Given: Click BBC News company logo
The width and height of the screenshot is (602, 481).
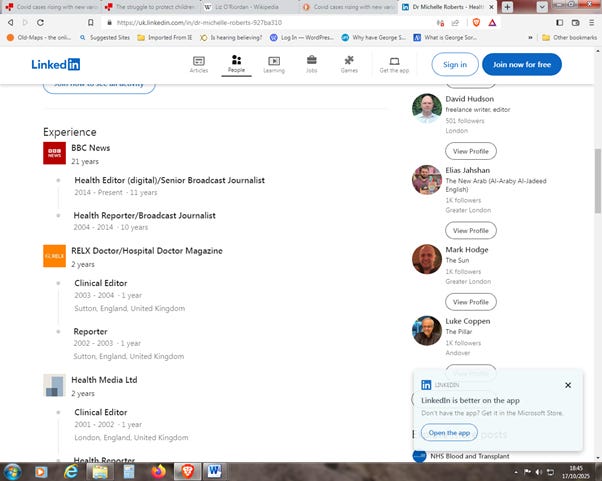Looking at the screenshot, I should tap(54, 153).
